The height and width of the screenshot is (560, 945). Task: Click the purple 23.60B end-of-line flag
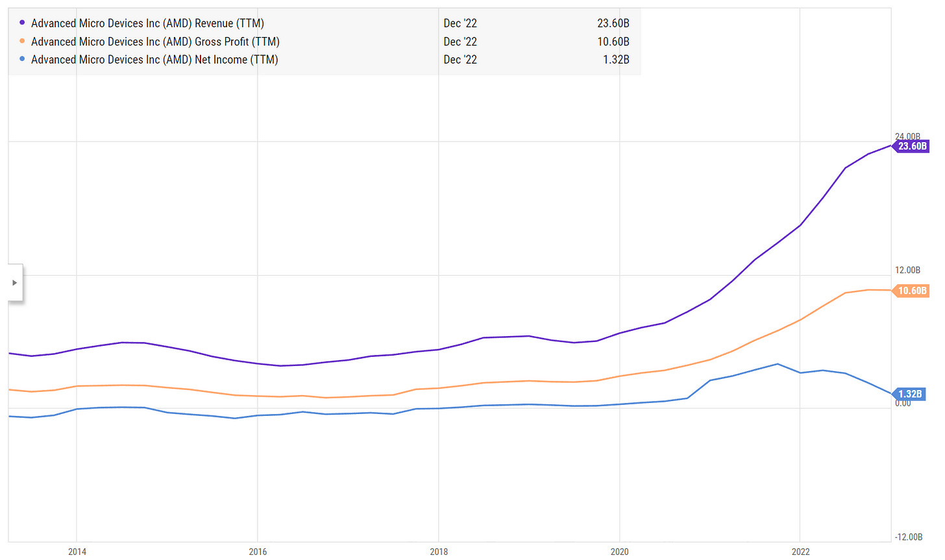[x=911, y=147]
